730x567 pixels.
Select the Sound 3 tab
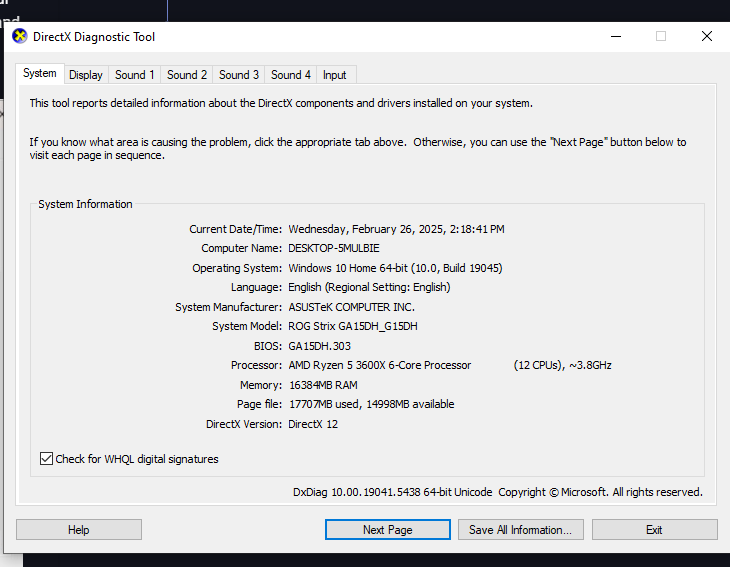pos(239,75)
